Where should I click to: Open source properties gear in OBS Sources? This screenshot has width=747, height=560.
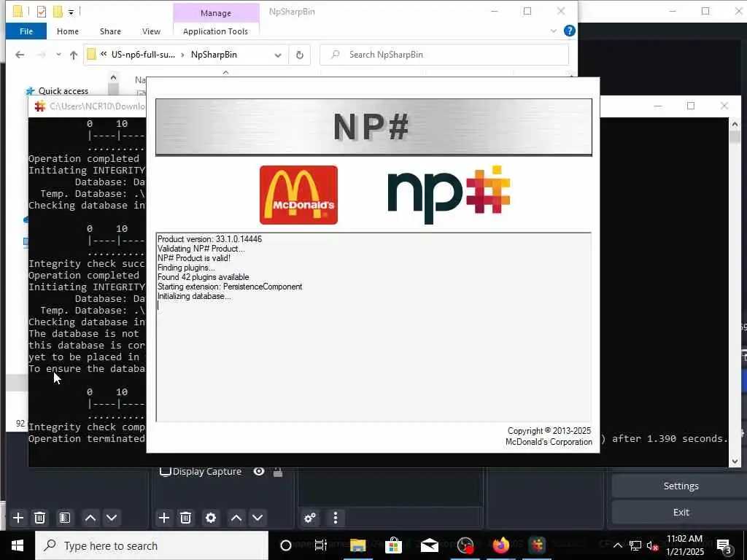[x=211, y=518]
